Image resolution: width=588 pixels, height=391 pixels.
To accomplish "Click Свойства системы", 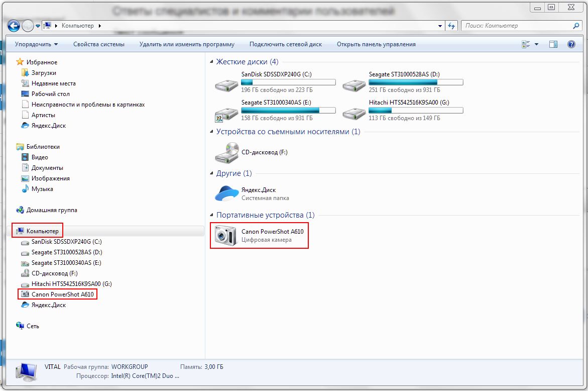I will click(98, 44).
